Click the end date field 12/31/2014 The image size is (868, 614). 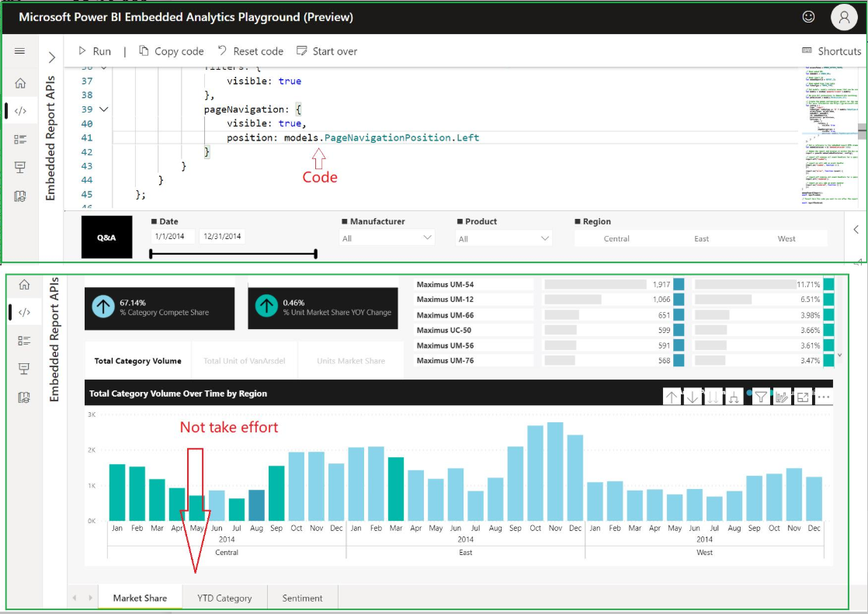tap(222, 237)
